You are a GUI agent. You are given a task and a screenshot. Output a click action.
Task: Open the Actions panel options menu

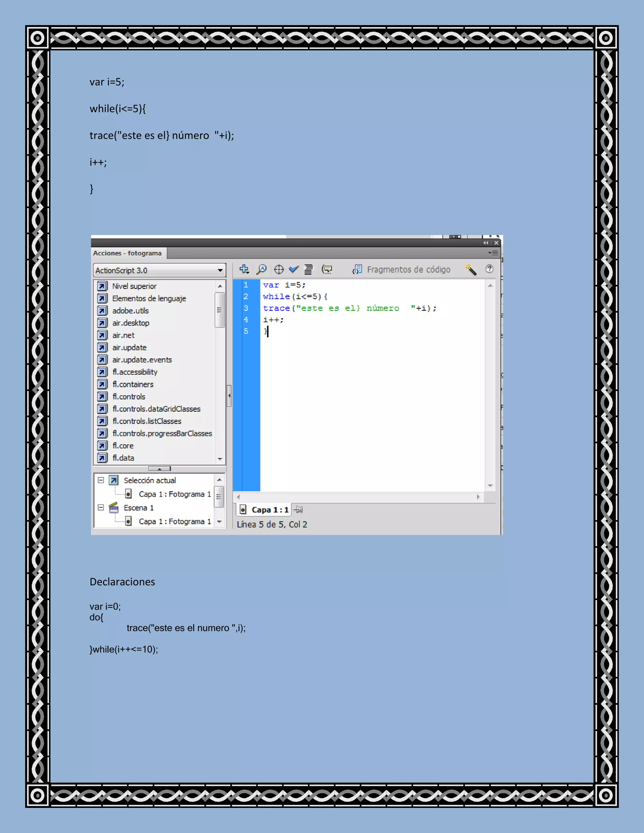(x=493, y=253)
